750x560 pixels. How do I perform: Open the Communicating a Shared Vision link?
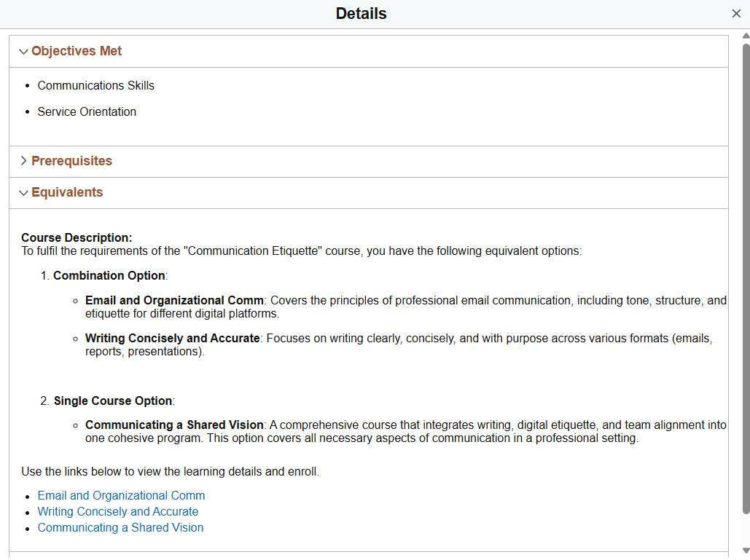pyautogui.click(x=120, y=527)
